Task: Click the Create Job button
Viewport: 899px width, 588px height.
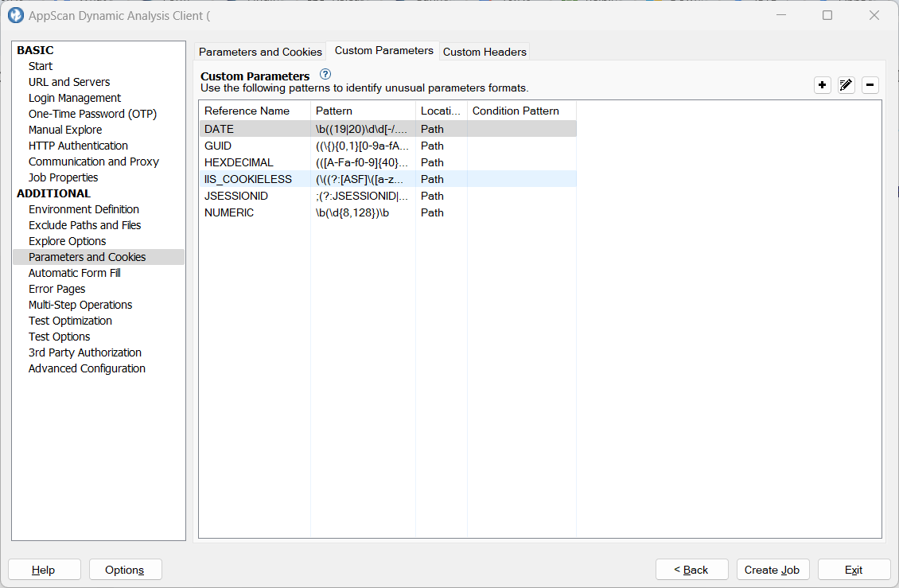Action: tap(773, 569)
